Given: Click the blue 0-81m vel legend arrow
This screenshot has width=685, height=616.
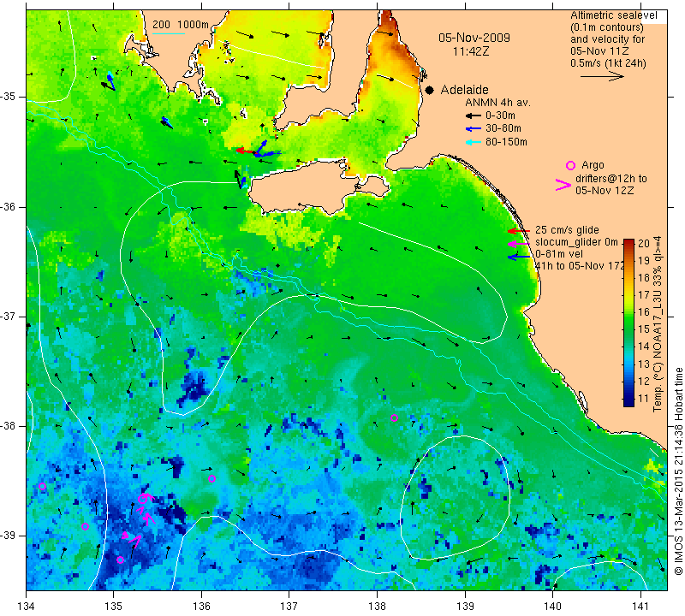Looking at the screenshot, I should [x=519, y=258].
